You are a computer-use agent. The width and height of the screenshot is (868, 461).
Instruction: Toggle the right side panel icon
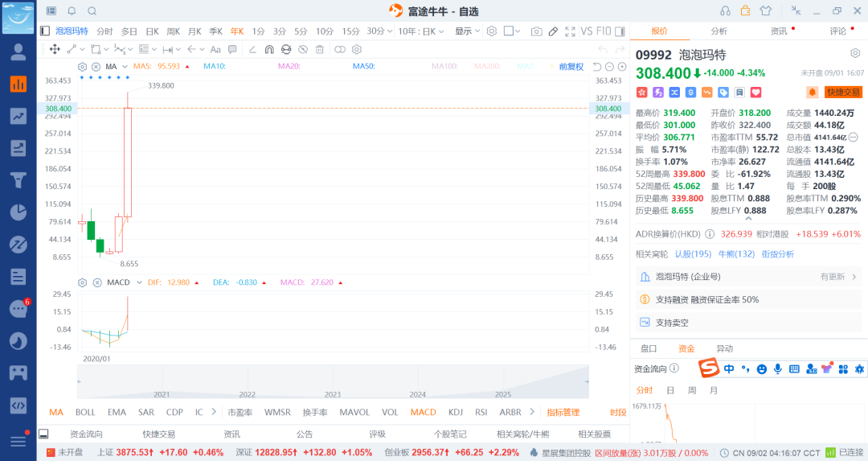pos(620,31)
